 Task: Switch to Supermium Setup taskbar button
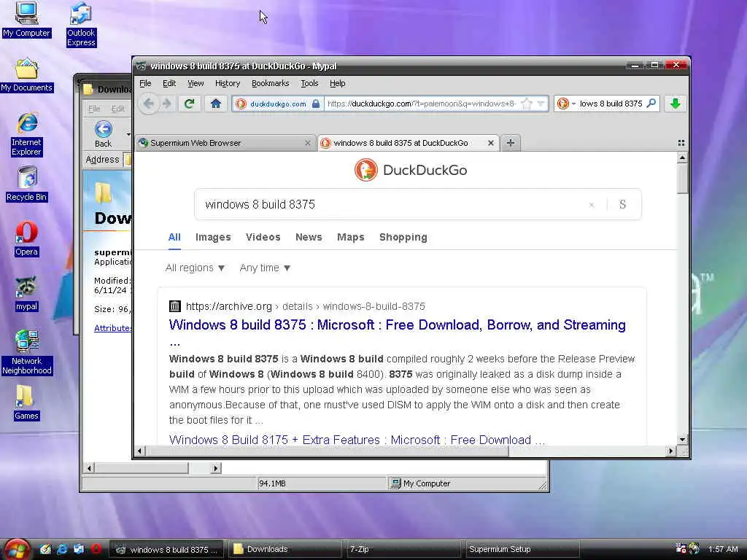point(522,550)
